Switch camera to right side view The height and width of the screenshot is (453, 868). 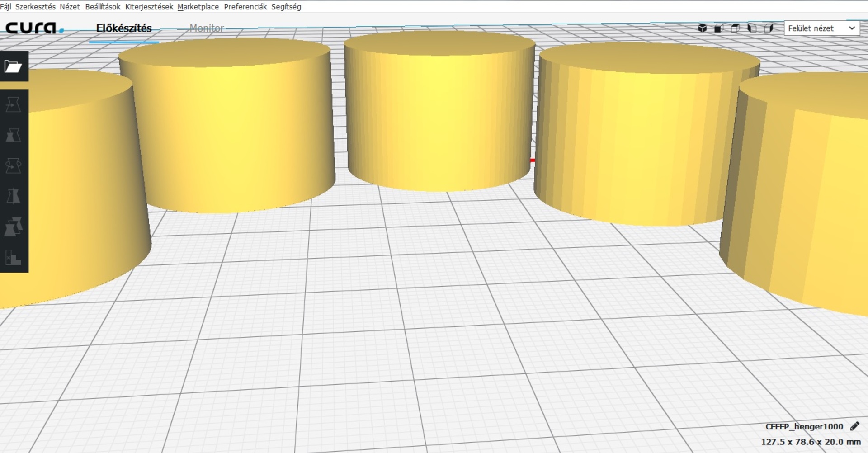(769, 28)
